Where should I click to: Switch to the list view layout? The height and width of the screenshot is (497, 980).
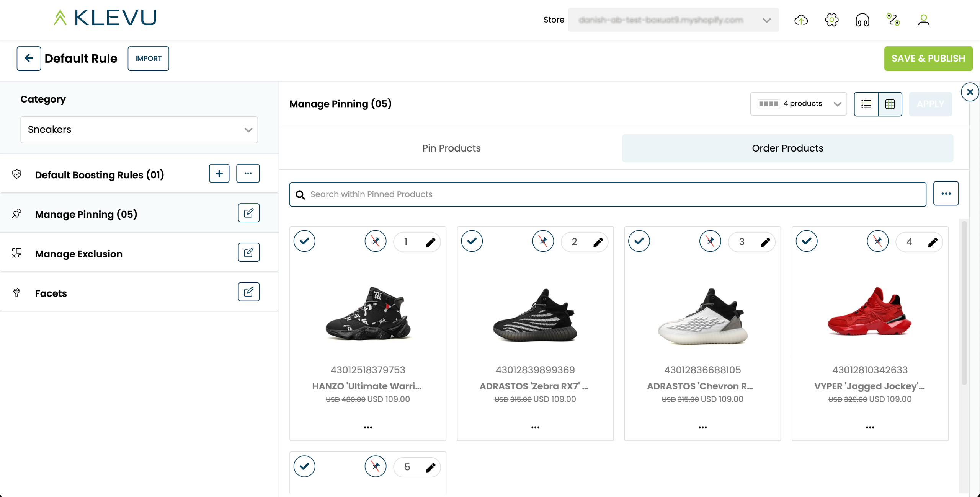coord(866,104)
